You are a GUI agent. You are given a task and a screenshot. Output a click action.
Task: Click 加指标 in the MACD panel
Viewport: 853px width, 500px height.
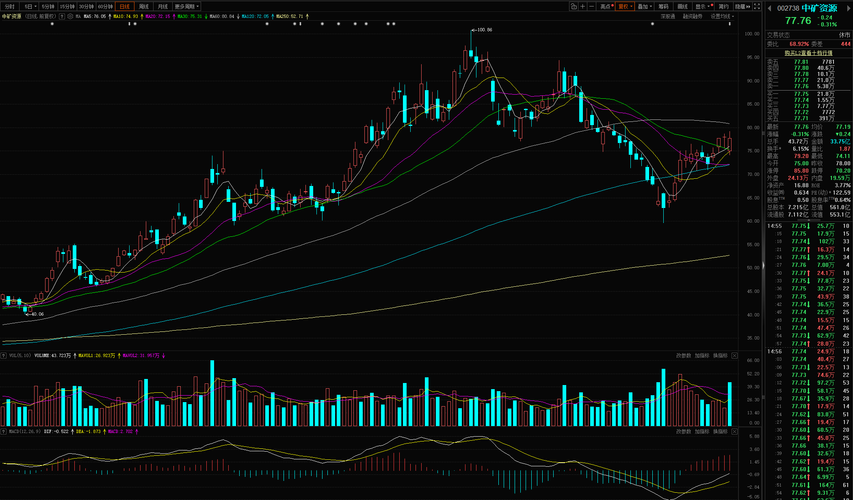click(702, 431)
